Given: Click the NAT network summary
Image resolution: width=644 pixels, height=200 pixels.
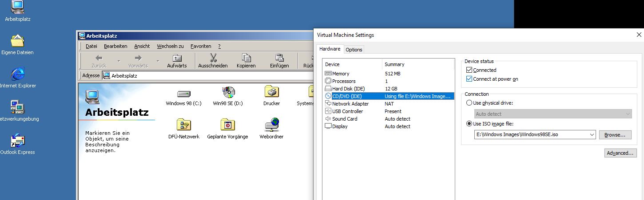Looking at the screenshot, I should coord(389,104).
